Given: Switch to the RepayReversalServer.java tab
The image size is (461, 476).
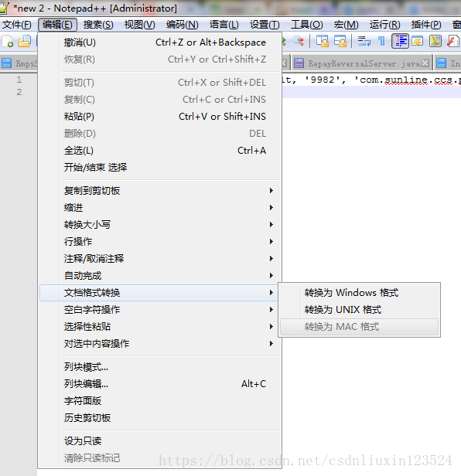Looking at the screenshot, I should click(x=362, y=63).
